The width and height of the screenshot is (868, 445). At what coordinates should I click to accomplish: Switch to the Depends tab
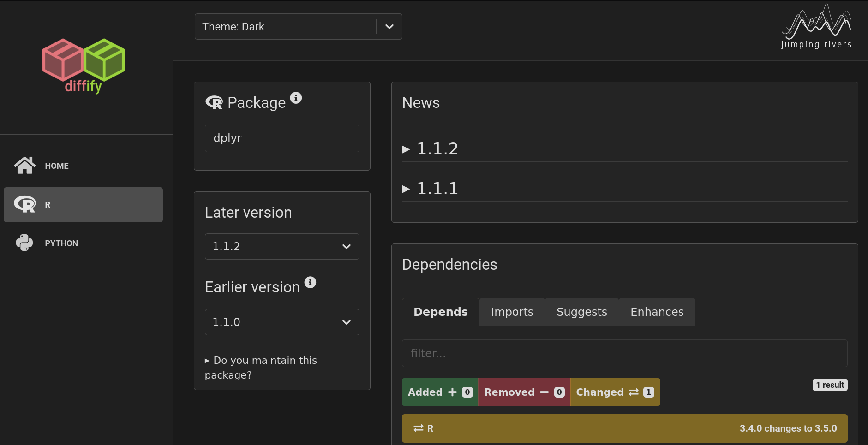pyautogui.click(x=441, y=312)
